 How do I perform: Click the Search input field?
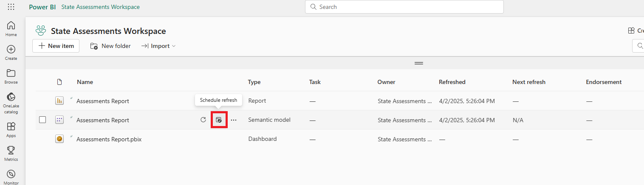[x=404, y=7]
